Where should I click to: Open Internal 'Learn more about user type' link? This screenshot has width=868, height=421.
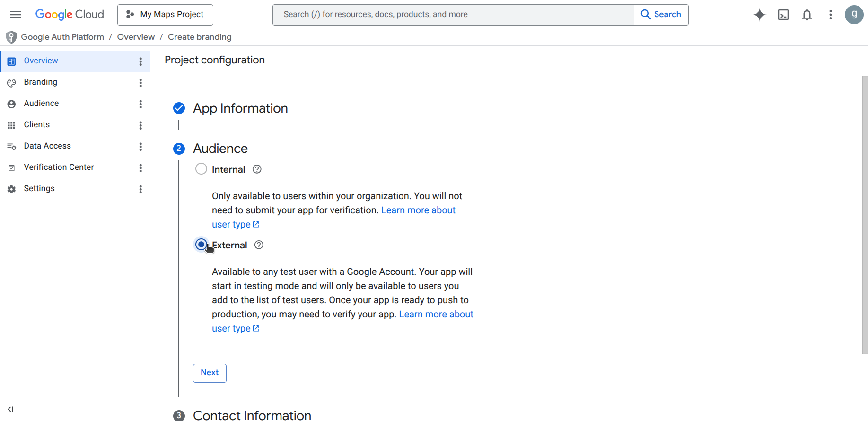click(x=418, y=210)
